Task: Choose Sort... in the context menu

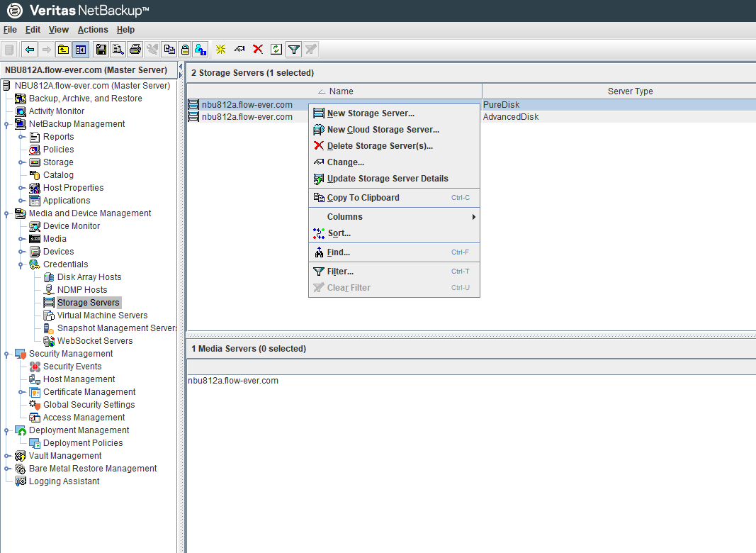Action: coord(394,233)
